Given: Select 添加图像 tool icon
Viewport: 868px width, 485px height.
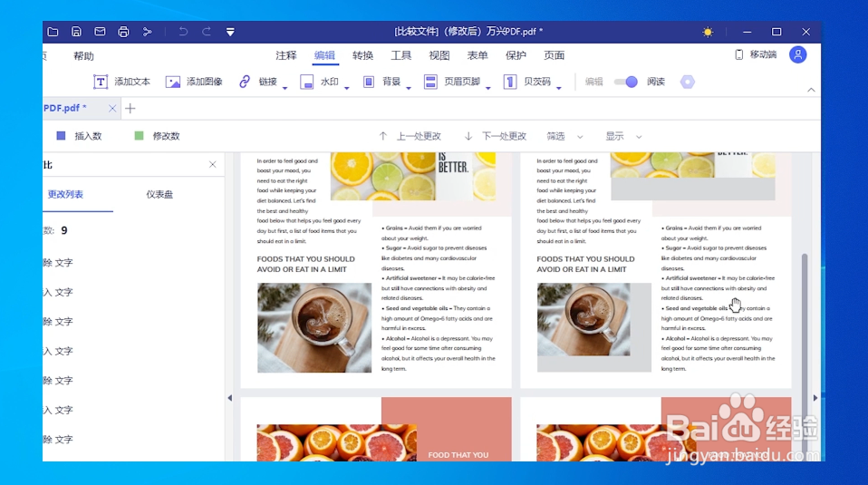Looking at the screenshot, I should tap(173, 82).
